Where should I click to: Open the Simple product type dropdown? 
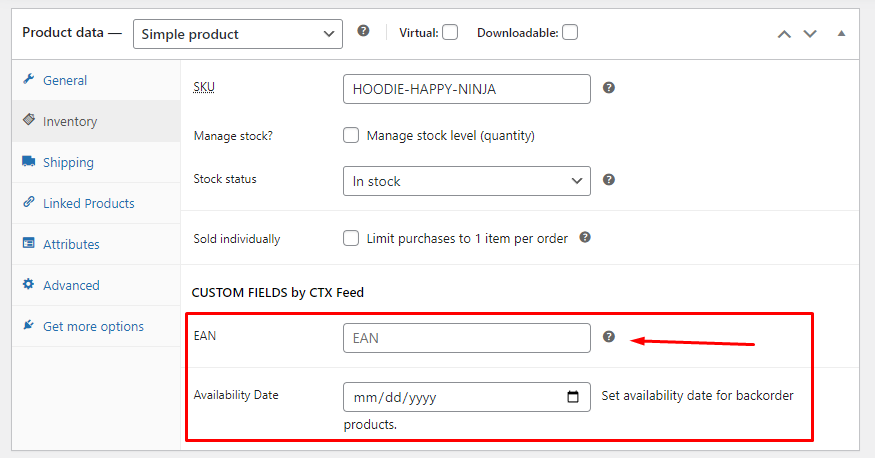pos(238,34)
